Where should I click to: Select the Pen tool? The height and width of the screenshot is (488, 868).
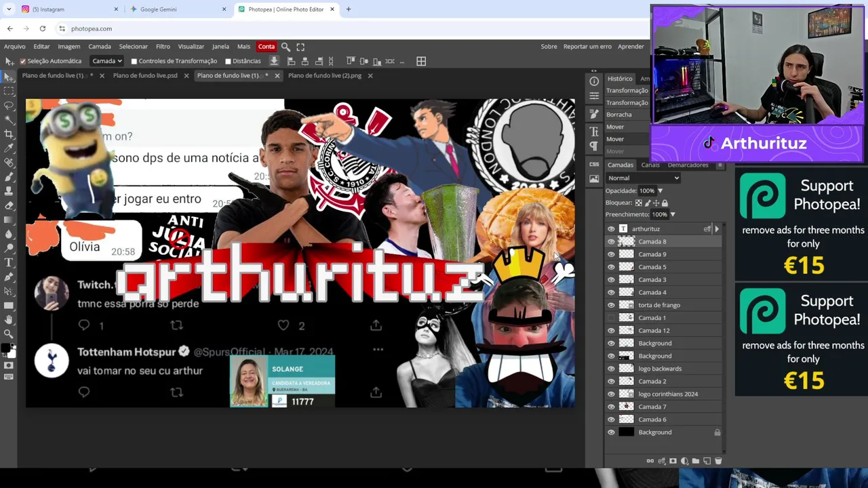click(9, 277)
